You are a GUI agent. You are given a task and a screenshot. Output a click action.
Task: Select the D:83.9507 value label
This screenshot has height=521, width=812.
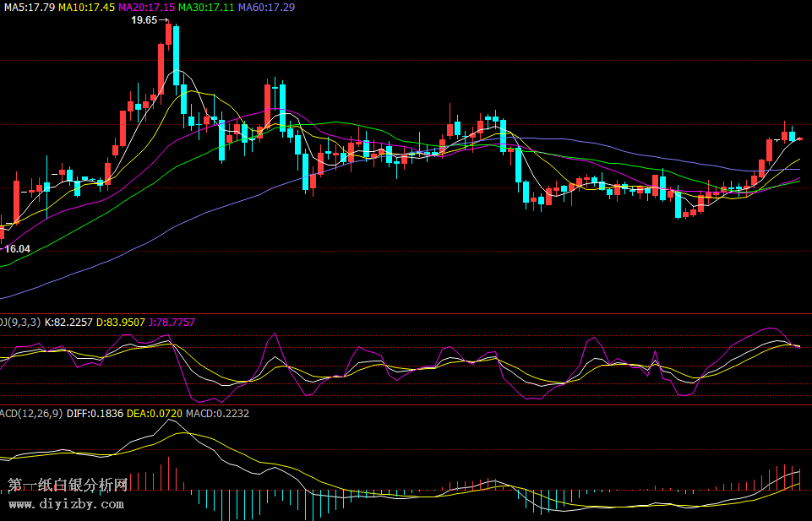click(x=120, y=322)
